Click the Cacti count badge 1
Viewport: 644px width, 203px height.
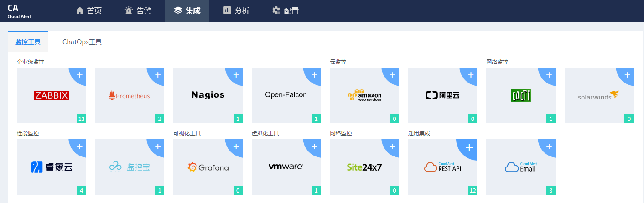point(551,119)
